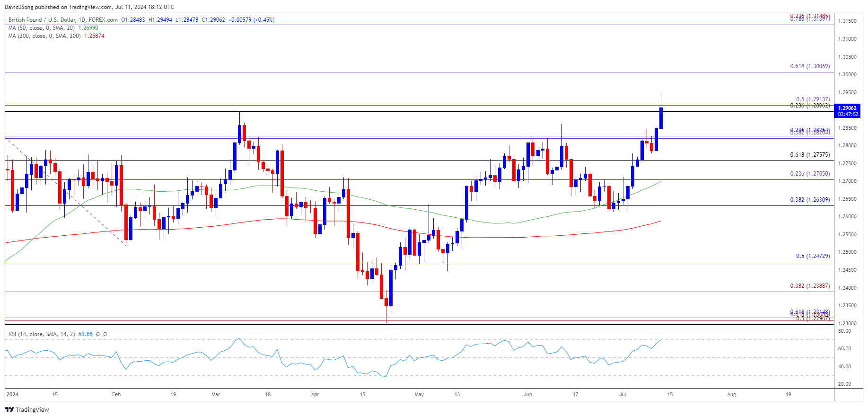Image resolution: width=868 pixels, height=418 pixels.
Task: Click price axis label 1.28500
Action: click(x=847, y=128)
